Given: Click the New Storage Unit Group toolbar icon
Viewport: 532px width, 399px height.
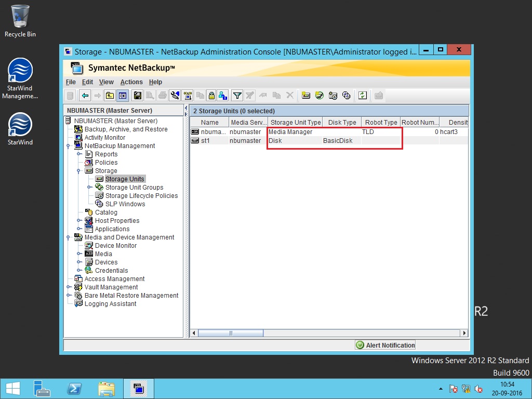Looking at the screenshot, I should tap(320, 96).
